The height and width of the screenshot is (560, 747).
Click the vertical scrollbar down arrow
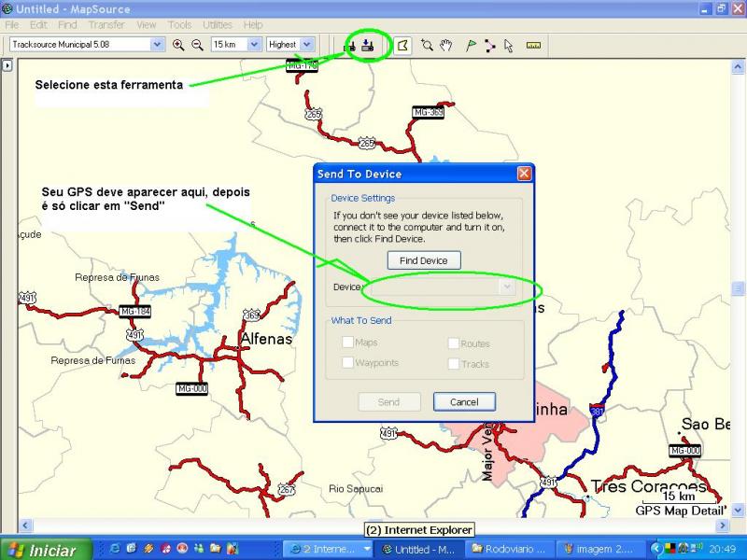coord(738,510)
